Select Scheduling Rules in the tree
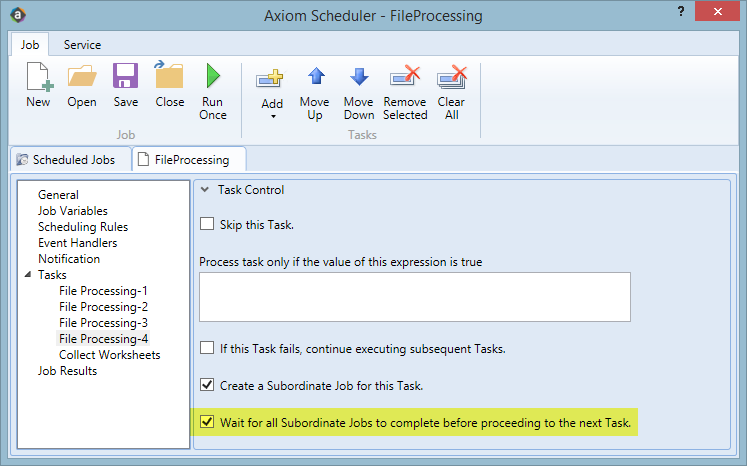The width and height of the screenshot is (747, 466). (x=83, y=227)
